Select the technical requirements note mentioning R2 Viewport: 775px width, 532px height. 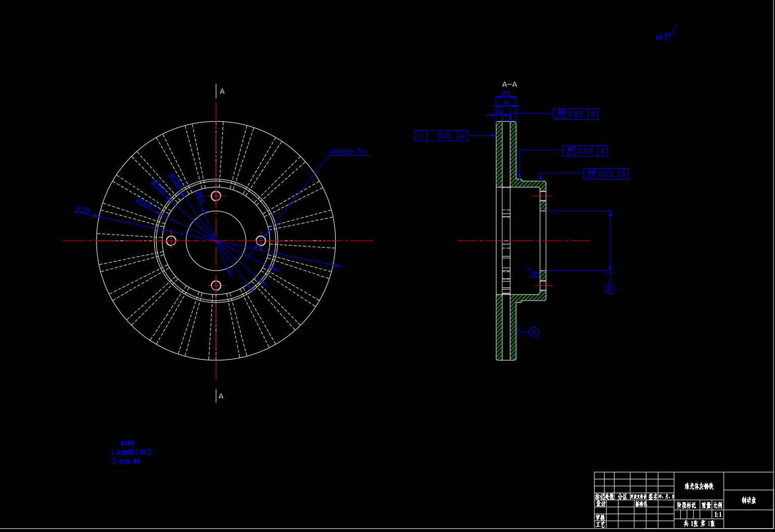[131, 452]
